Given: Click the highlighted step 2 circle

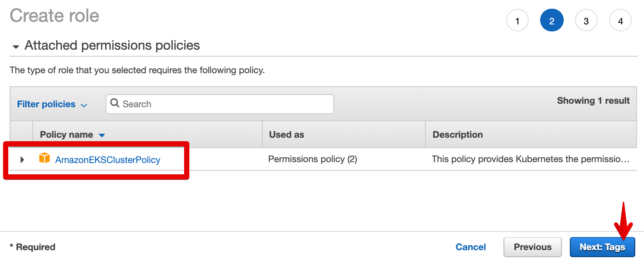Looking at the screenshot, I should (x=552, y=21).
